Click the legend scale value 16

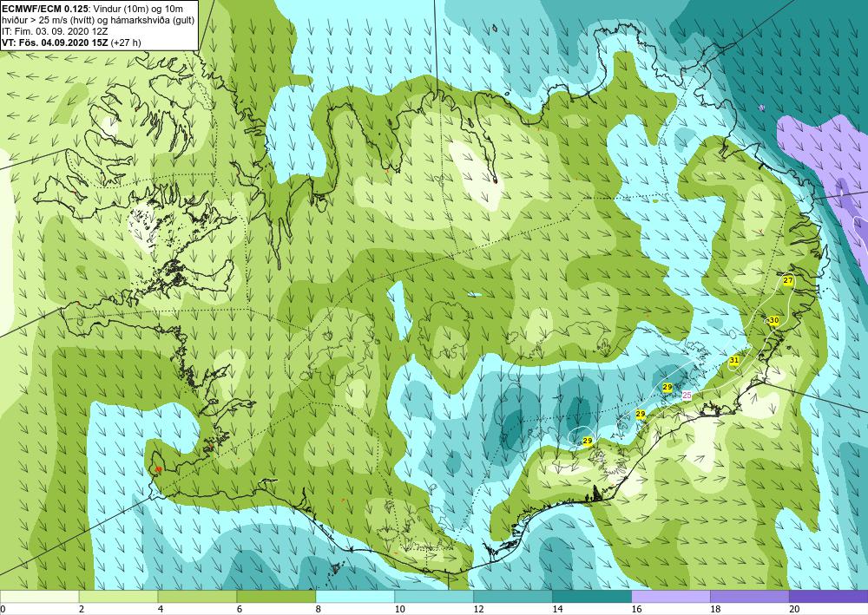637,609
